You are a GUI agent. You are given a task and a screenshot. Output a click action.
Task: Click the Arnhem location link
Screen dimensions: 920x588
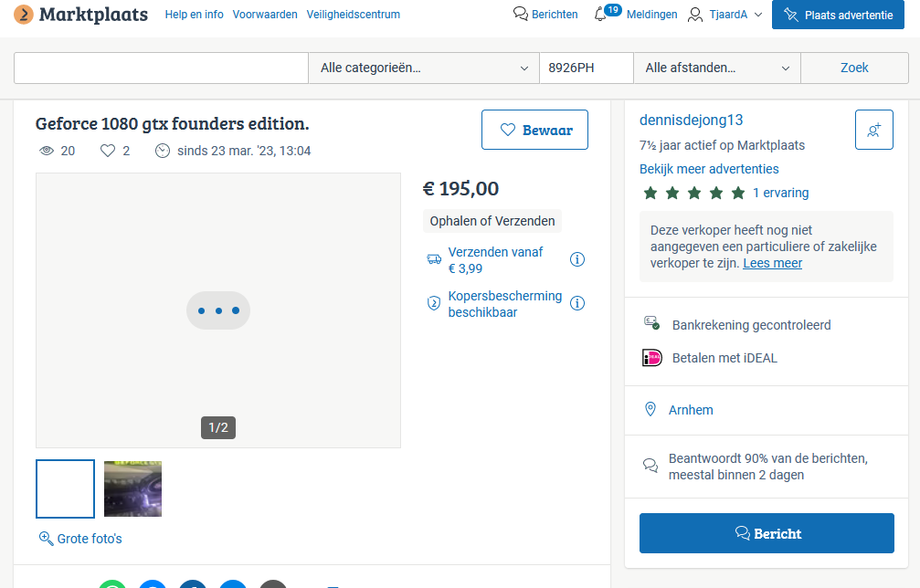point(692,410)
